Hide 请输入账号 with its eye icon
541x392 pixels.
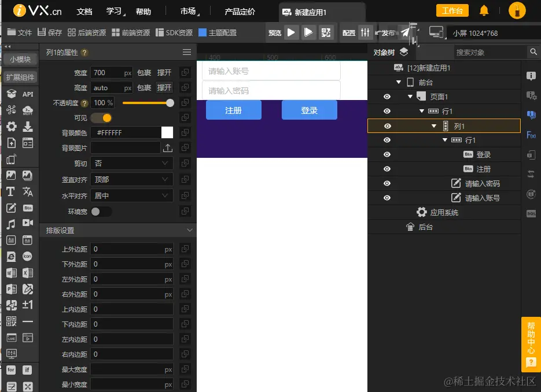click(x=387, y=198)
